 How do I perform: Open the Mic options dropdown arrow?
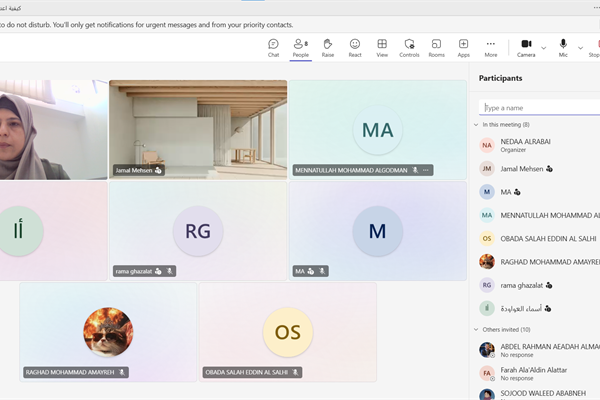coord(580,48)
